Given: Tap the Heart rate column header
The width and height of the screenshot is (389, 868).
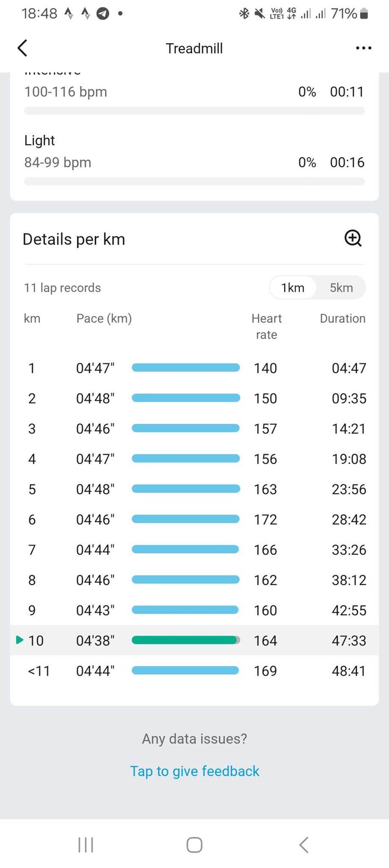Looking at the screenshot, I should (266, 326).
